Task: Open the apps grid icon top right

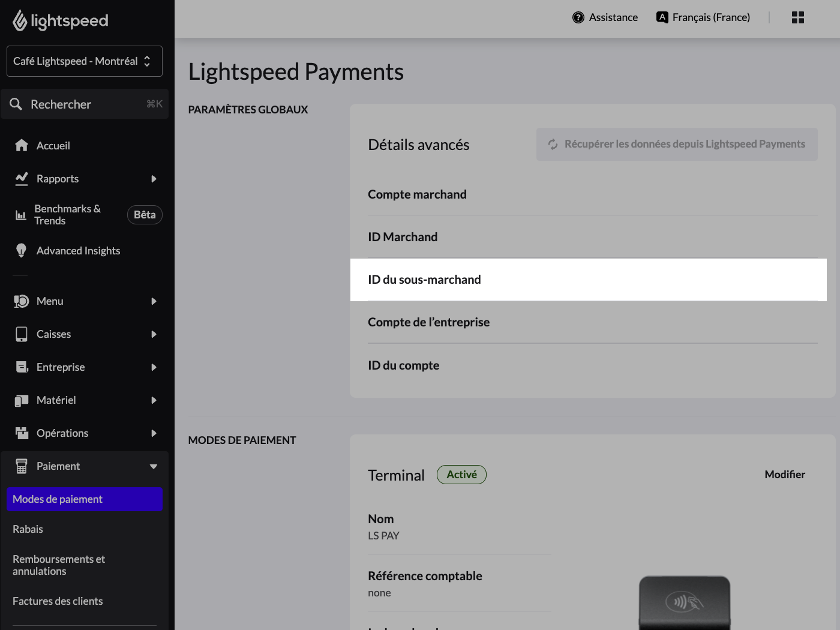Action: (798, 17)
